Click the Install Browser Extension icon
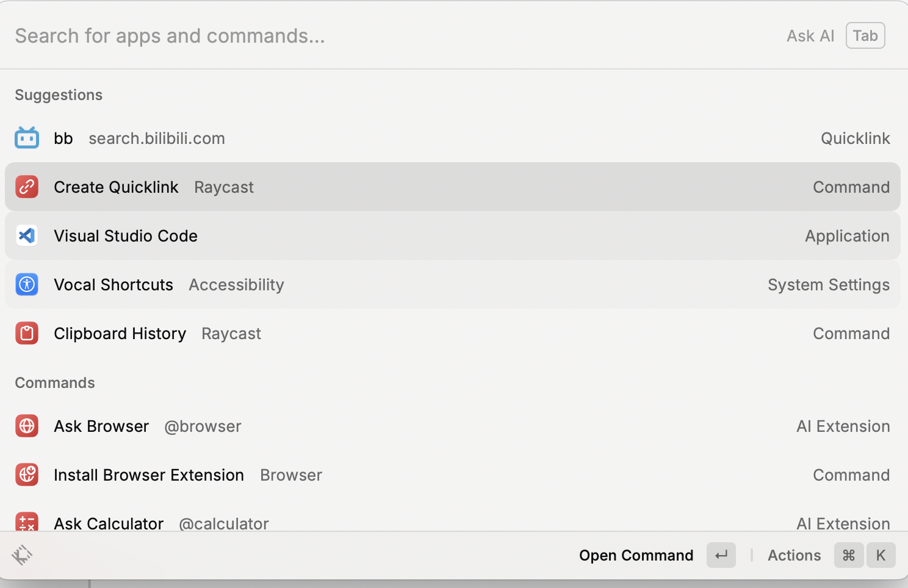 (x=27, y=475)
